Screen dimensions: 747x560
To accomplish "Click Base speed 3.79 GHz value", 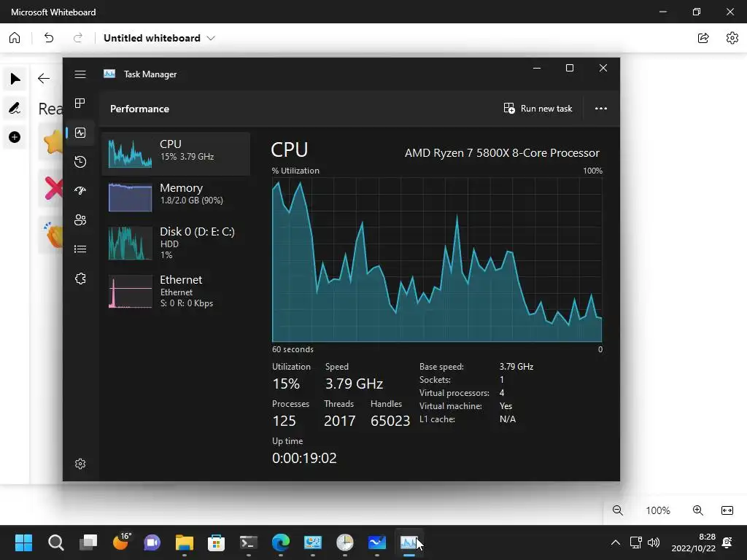I will pos(516,367).
